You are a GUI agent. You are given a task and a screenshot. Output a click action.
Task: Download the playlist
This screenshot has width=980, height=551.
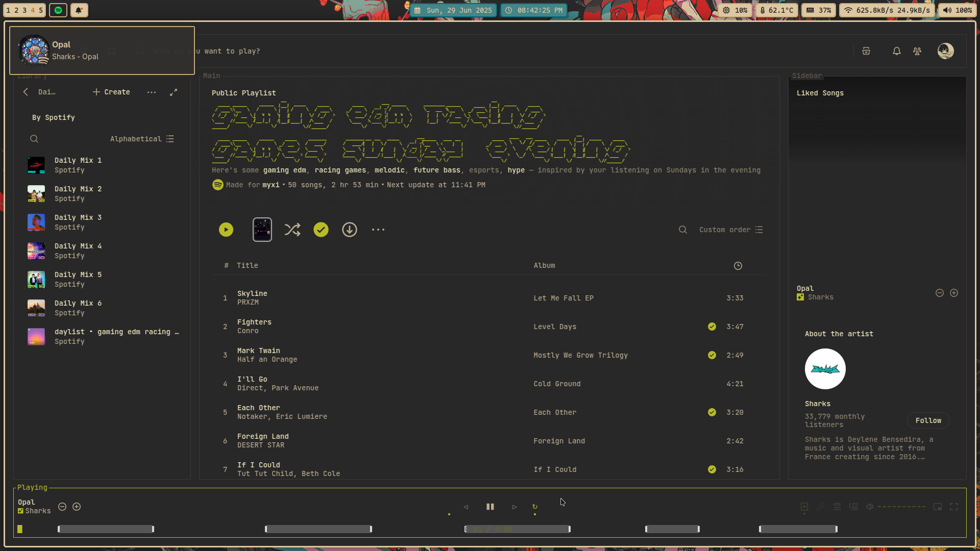(350, 230)
